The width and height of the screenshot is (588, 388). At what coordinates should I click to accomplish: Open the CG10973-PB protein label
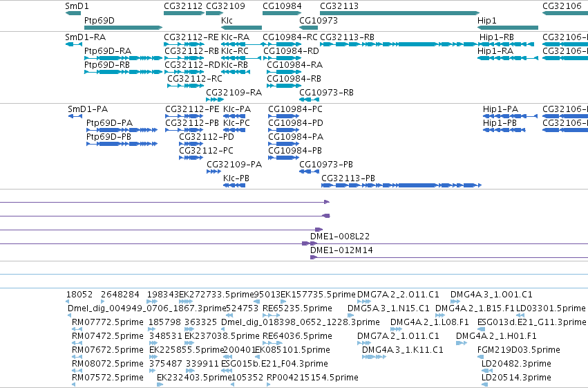(326, 165)
